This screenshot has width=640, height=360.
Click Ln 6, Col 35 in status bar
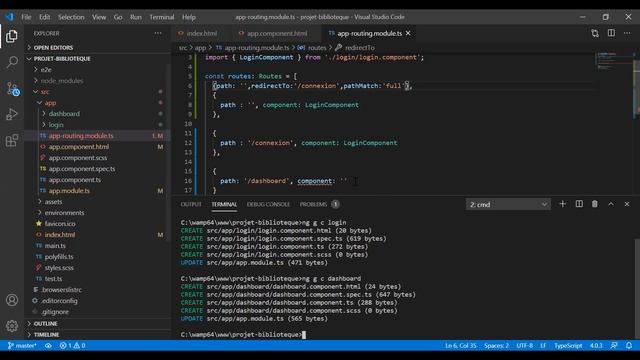click(x=460, y=345)
